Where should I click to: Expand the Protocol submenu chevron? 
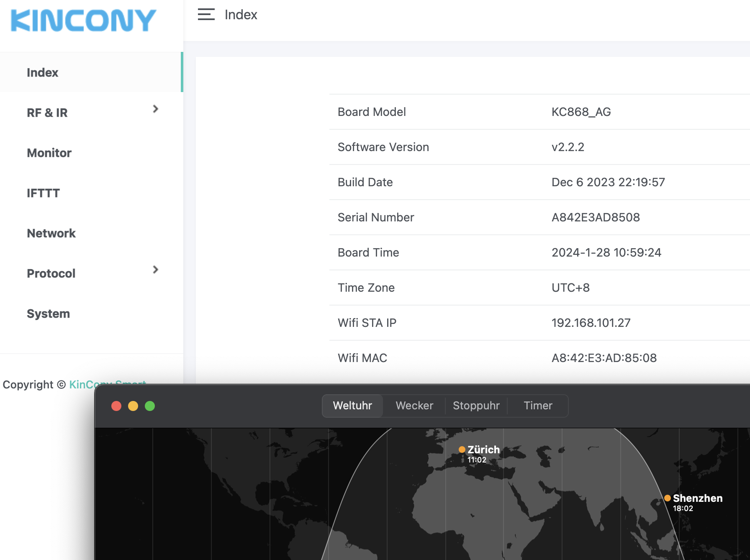(x=155, y=270)
